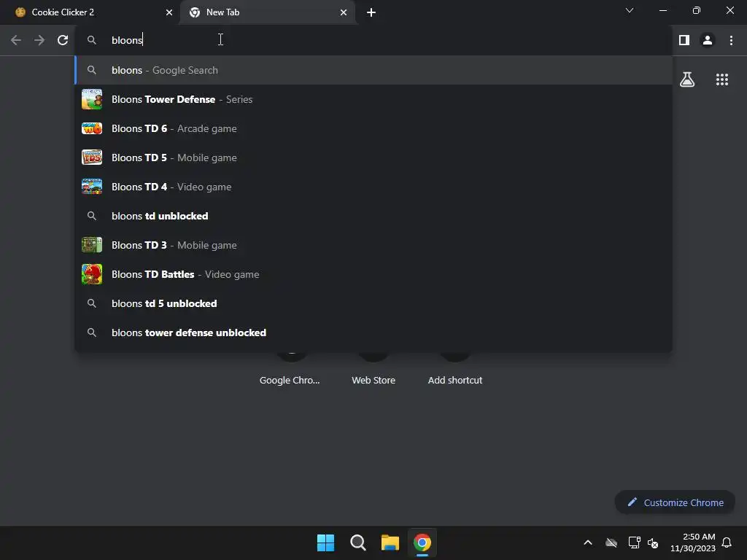The width and height of the screenshot is (747, 560).
Task: Toggle the Chrome side panel icon
Action: (x=684, y=40)
